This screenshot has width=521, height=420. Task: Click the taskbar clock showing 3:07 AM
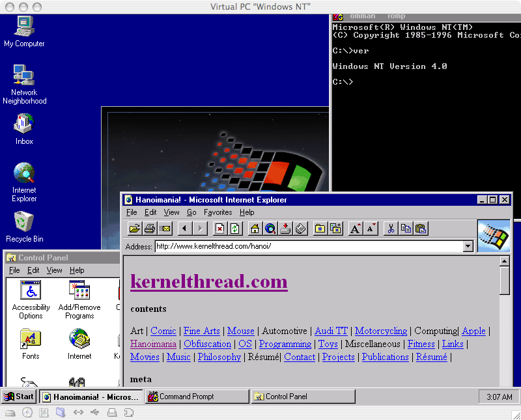(x=500, y=397)
